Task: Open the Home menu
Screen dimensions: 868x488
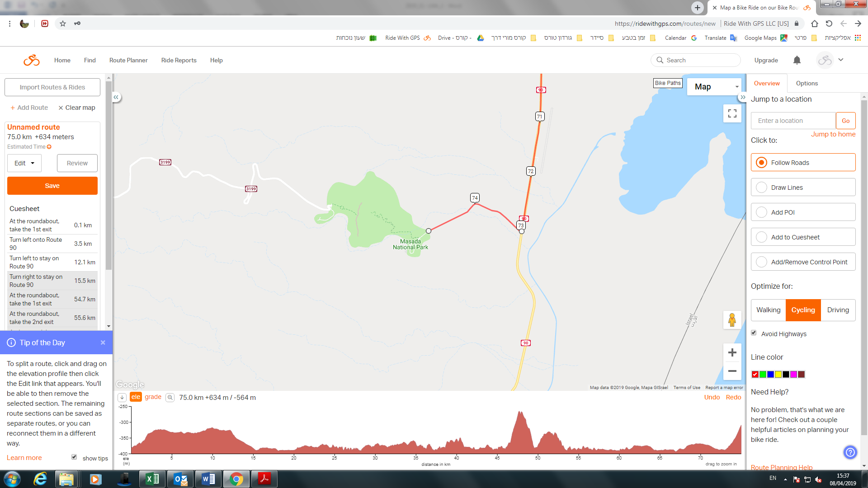Action: point(62,60)
